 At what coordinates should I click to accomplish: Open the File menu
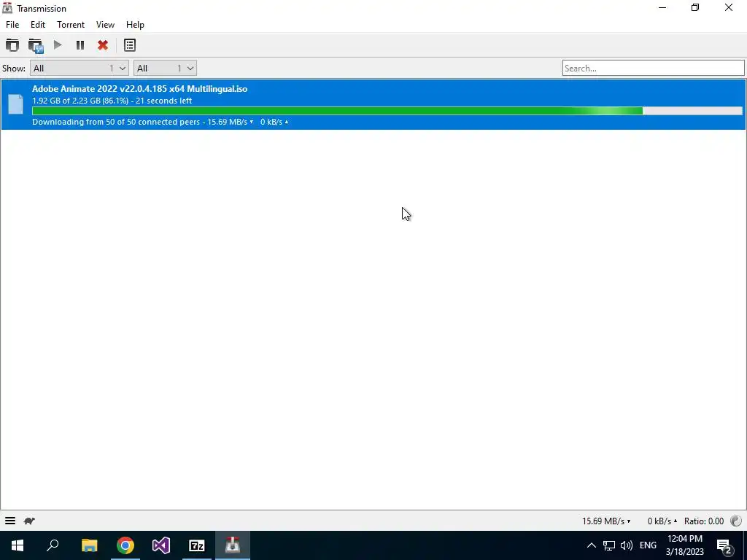pyautogui.click(x=12, y=25)
